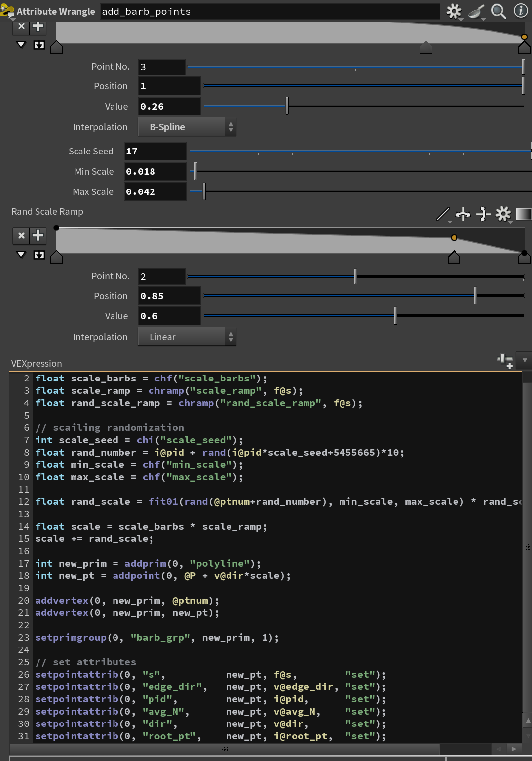
Task: Remove ramp point using X above Point No. 3
Action: click(21, 27)
